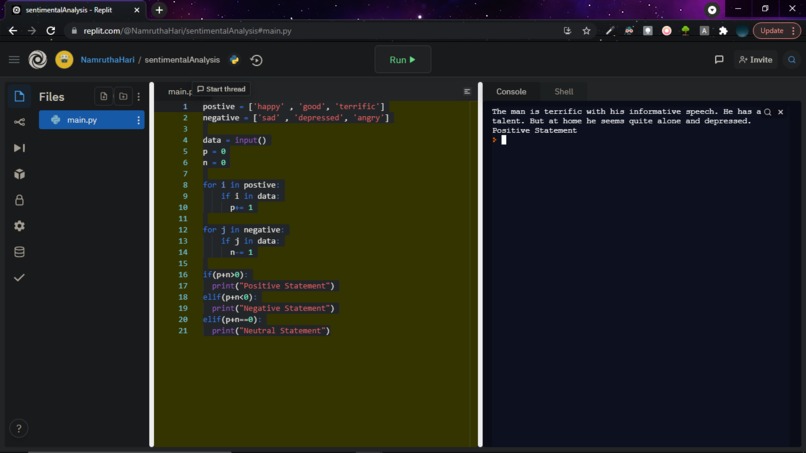Open NamruthaHari user avatar

tap(64, 60)
